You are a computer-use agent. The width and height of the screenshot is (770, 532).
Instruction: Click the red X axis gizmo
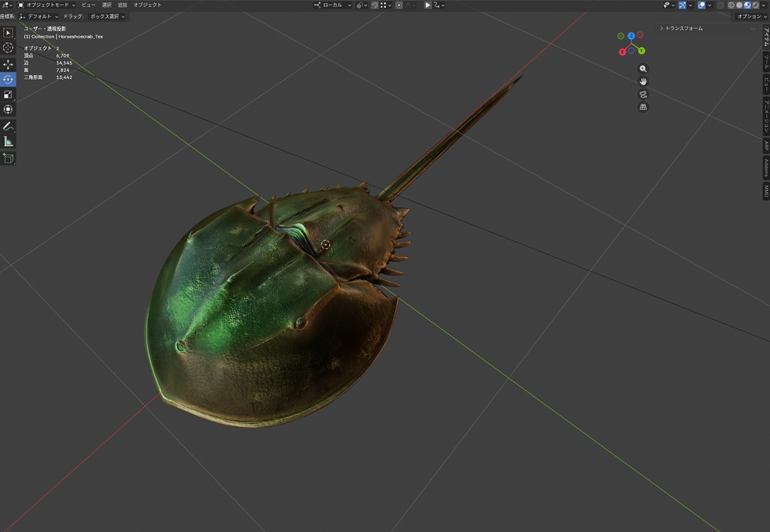(622, 52)
